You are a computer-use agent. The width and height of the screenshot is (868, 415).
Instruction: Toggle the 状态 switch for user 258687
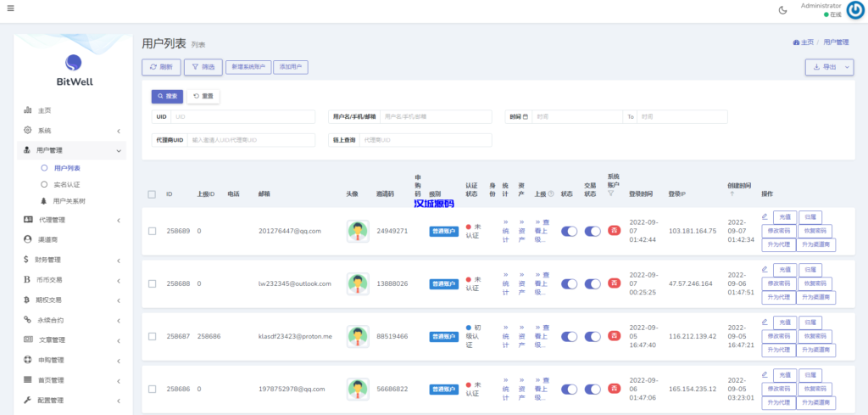[570, 337]
